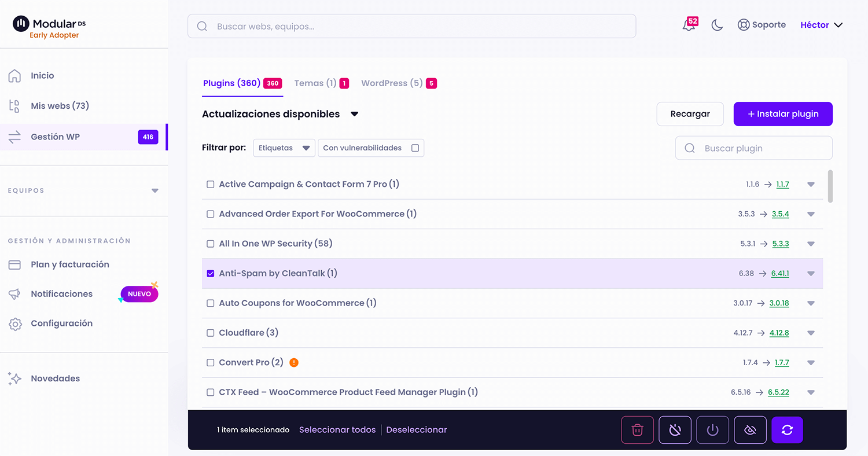Click the update refresh icon in bottom bar
The width and height of the screenshot is (868, 456).
click(787, 430)
